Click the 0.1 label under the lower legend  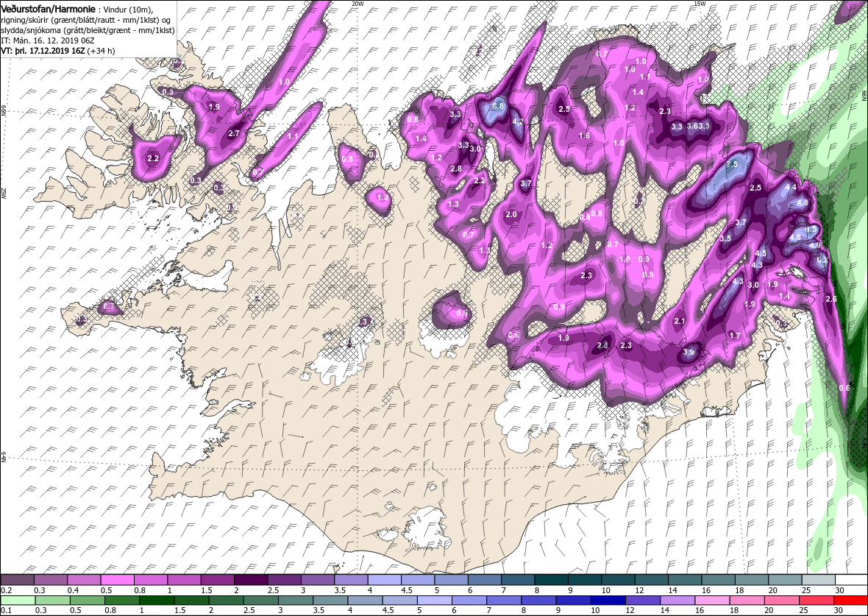coord(6,612)
